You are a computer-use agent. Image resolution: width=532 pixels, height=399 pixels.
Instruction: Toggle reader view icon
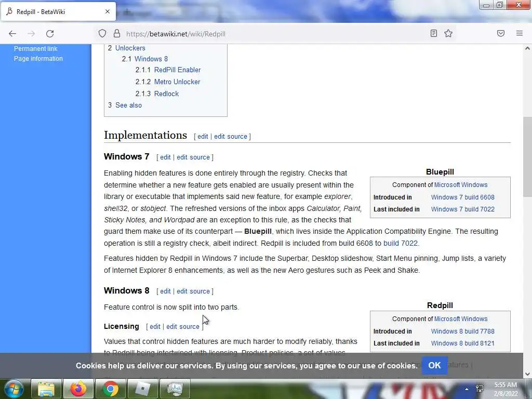pos(434,33)
